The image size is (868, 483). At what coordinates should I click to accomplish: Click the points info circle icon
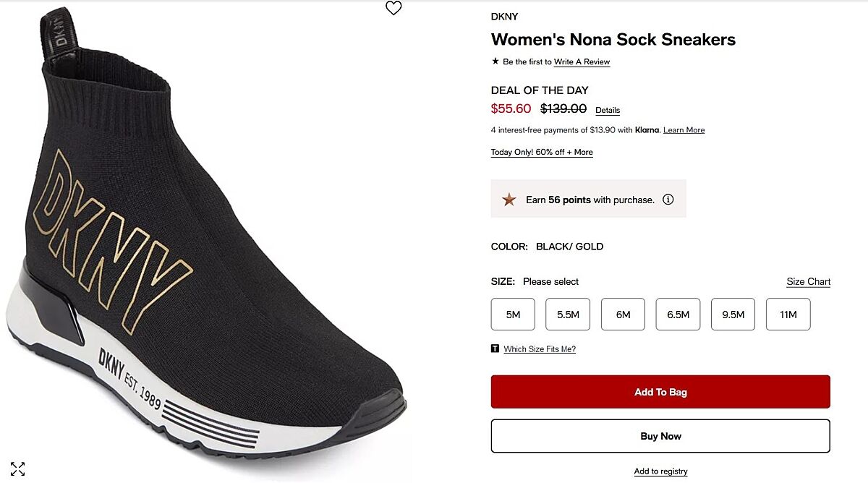[x=668, y=200]
